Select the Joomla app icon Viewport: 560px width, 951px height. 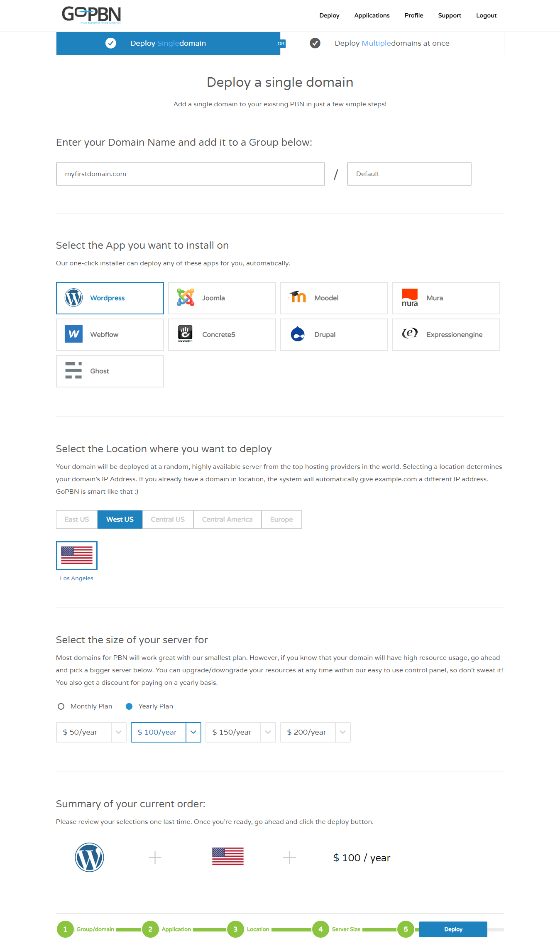coord(186,298)
